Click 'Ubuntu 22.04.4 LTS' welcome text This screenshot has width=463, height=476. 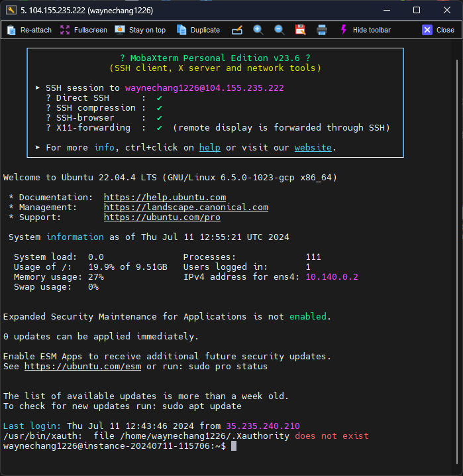[x=109, y=177]
